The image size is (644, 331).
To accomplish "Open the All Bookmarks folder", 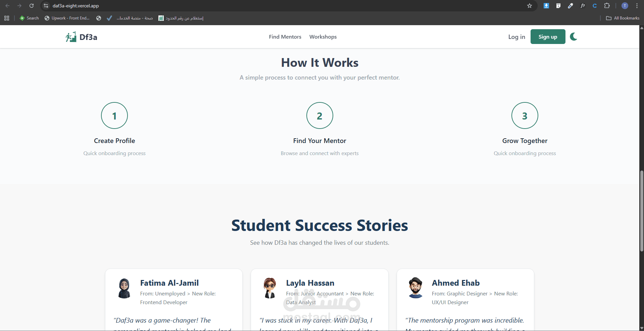I will click(623, 18).
